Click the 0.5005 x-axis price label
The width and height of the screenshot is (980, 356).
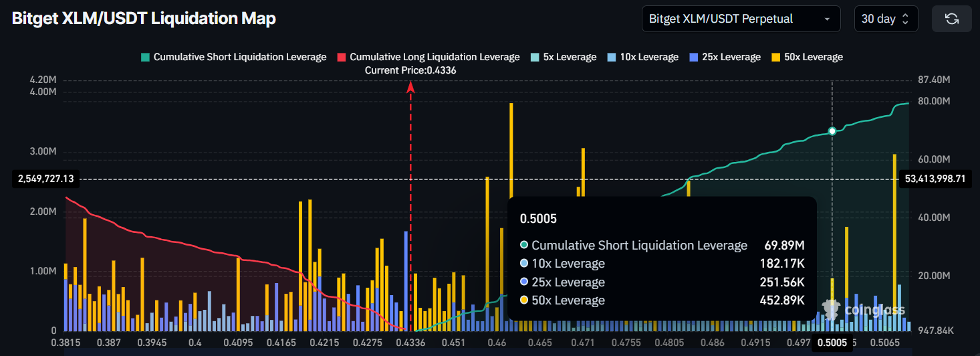[x=832, y=343]
